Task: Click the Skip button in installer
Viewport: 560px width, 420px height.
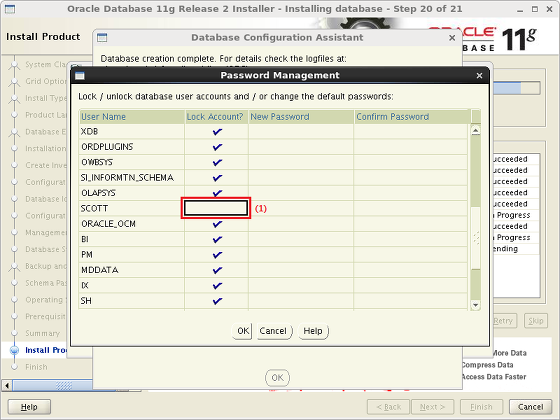Action: 536,321
